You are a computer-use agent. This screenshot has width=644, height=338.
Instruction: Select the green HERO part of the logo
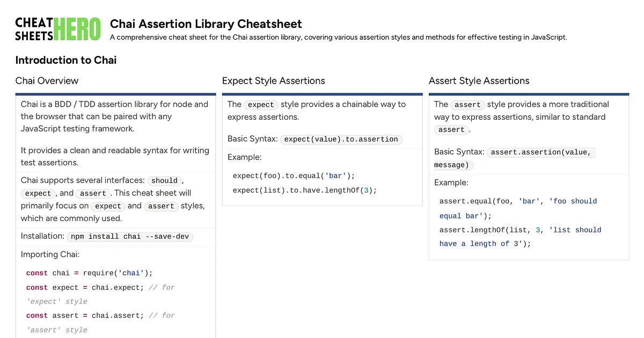click(x=78, y=26)
